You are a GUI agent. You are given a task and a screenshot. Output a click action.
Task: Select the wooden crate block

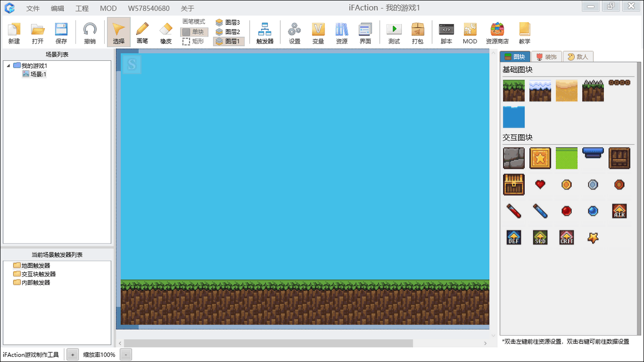(x=619, y=158)
